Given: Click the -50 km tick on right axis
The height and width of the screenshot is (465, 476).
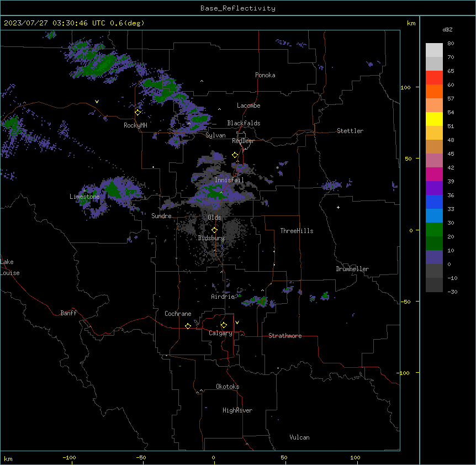Looking at the screenshot, I should pos(405,302).
